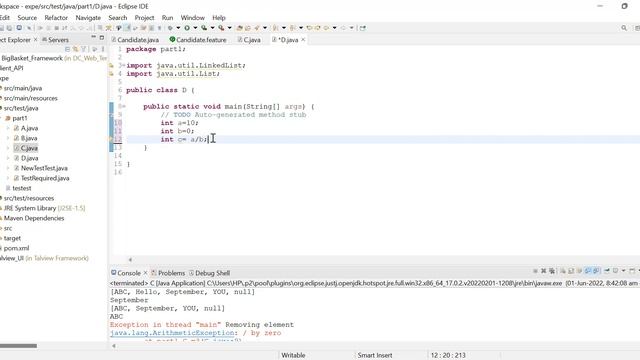This screenshot has width=640, height=360.
Task: Click the Coverage launch icon
Action: 204,28
